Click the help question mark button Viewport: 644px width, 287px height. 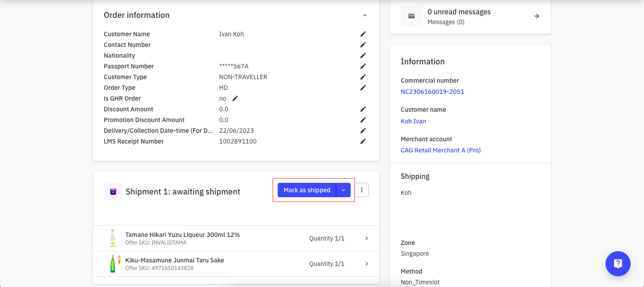618,264
